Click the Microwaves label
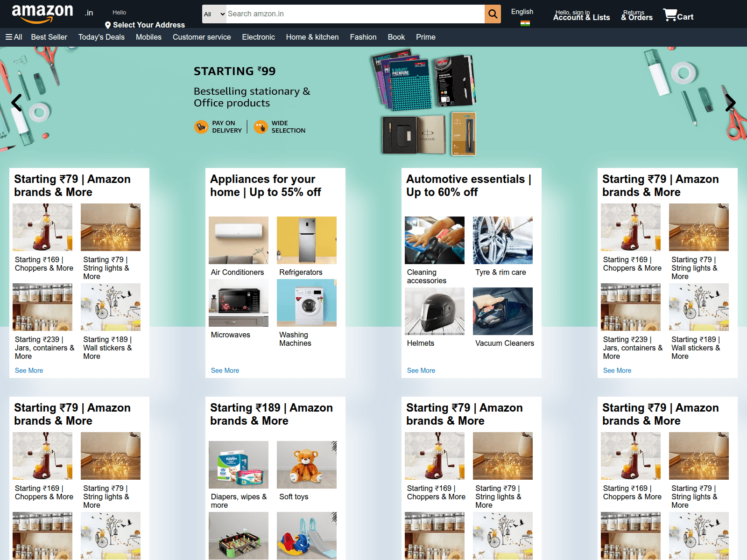The width and height of the screenshot is (747, 560). click(231, 335)
